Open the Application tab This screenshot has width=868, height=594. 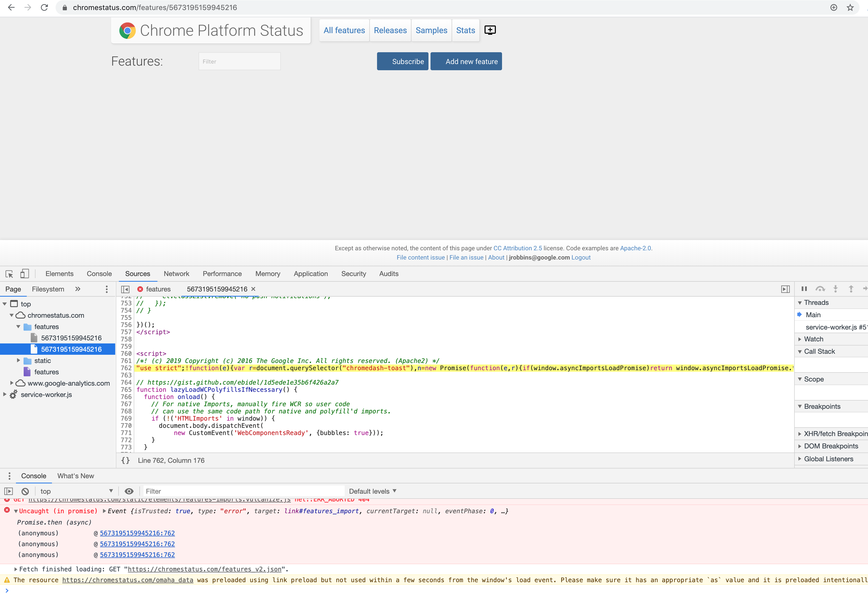coord(311,274)
